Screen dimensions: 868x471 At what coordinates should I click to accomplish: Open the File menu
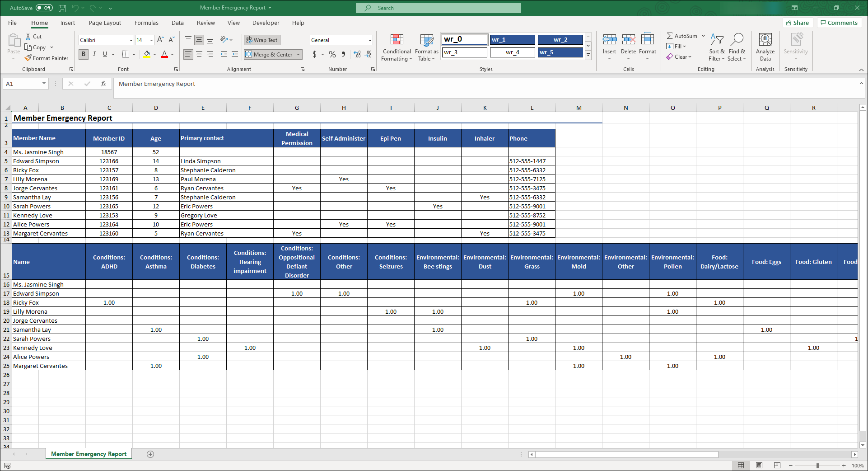(x=12, y=23)
